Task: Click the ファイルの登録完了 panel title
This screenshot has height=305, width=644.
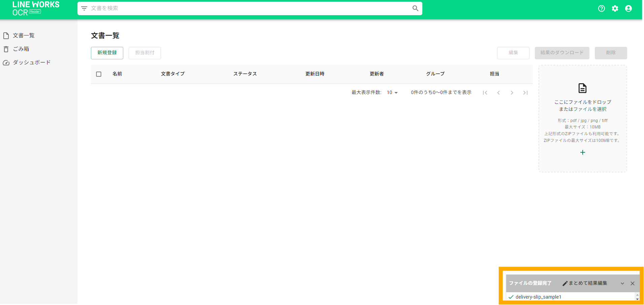Action: [530, 283]
